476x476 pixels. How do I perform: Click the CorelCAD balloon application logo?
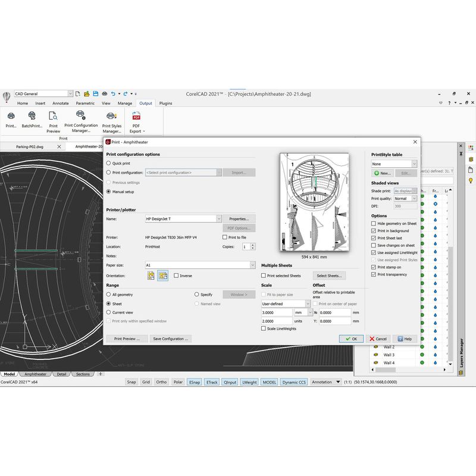pos(7,96)
